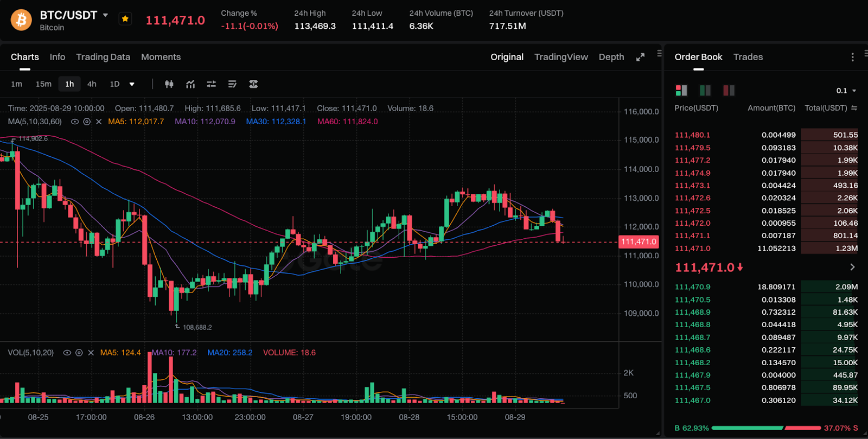Select bid price 111,470.9
Viewport: 868px width, 439px height.
692,287
